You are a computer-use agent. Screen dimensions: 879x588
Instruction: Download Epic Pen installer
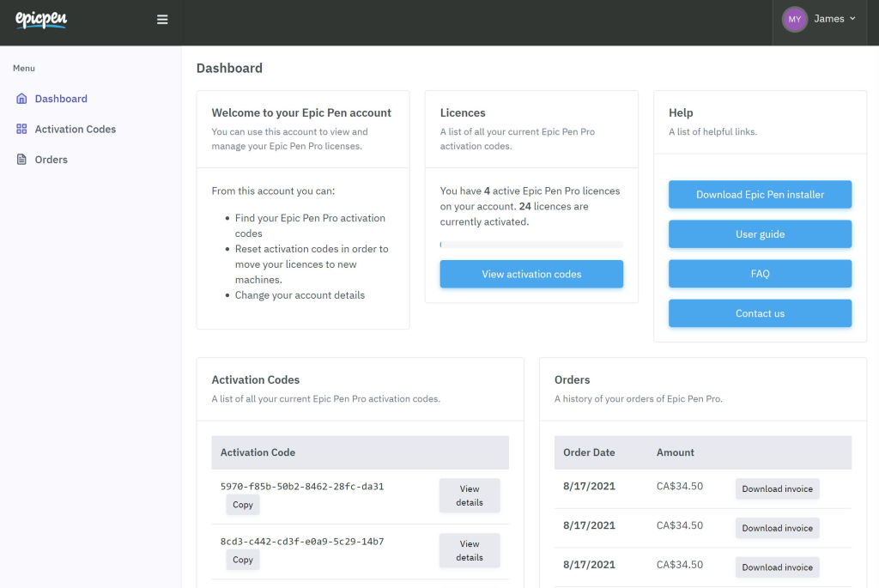(760, 195)
